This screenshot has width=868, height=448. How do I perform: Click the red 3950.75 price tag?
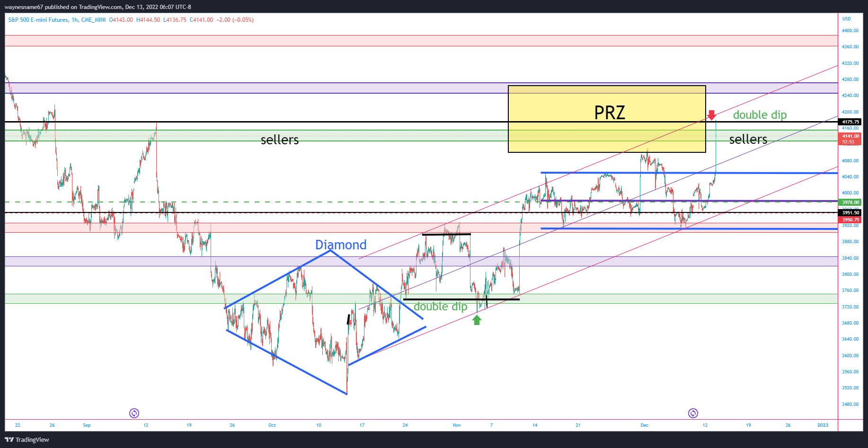850,220
